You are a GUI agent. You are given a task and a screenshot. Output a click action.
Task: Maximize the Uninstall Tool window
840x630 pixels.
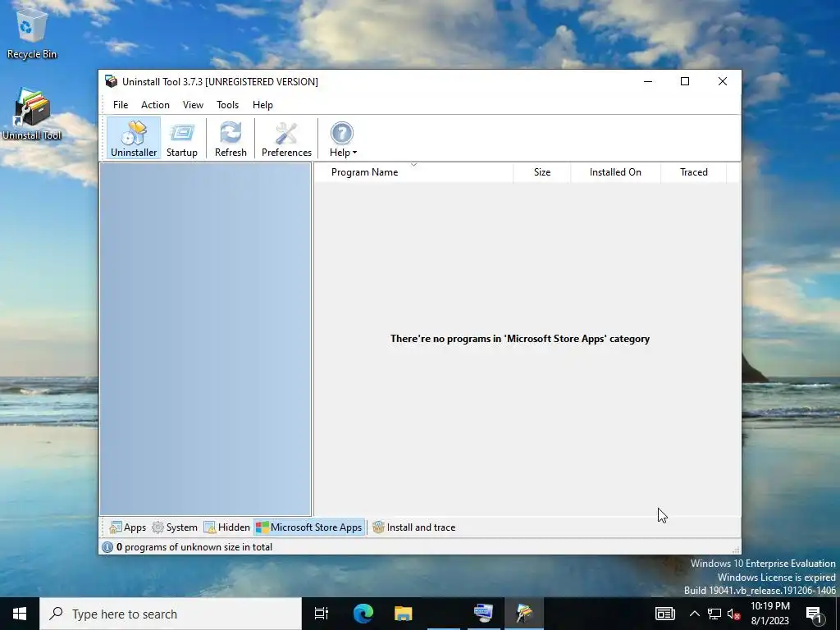click(x=685, y=81)
